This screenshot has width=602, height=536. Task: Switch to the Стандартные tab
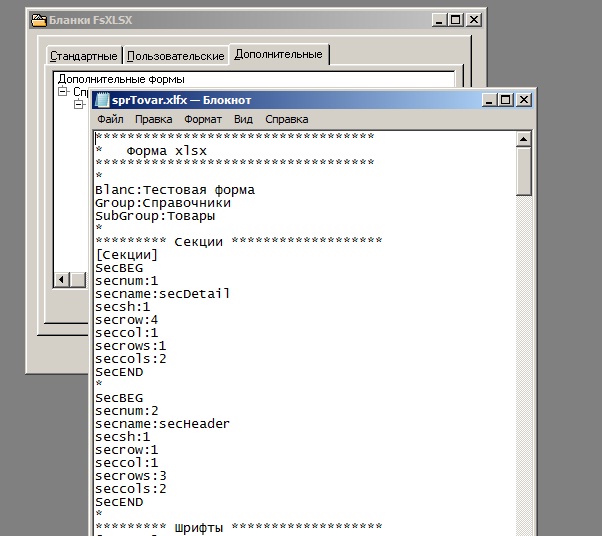(85, 55)
